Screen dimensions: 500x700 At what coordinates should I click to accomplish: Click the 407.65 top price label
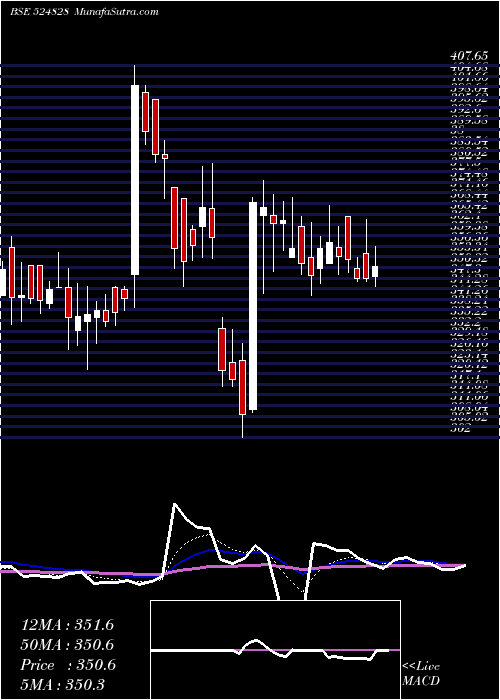tap(469, 56)
